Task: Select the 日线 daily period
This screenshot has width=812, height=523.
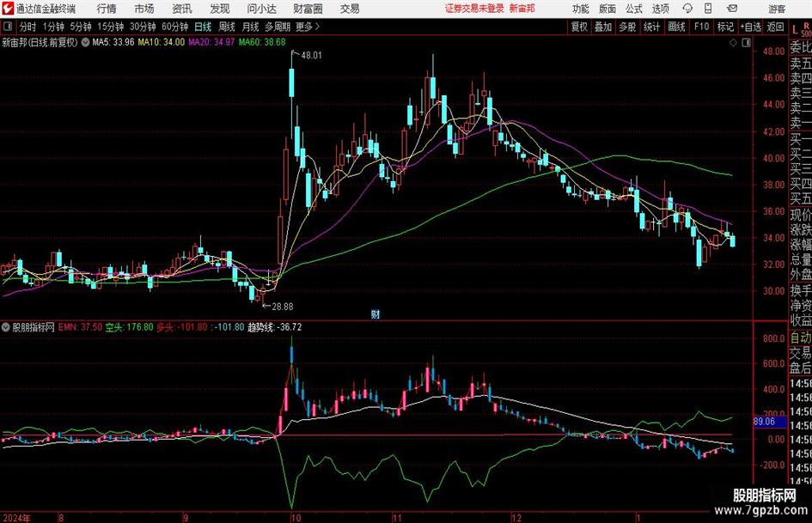Action: click(x=203, y=27)
